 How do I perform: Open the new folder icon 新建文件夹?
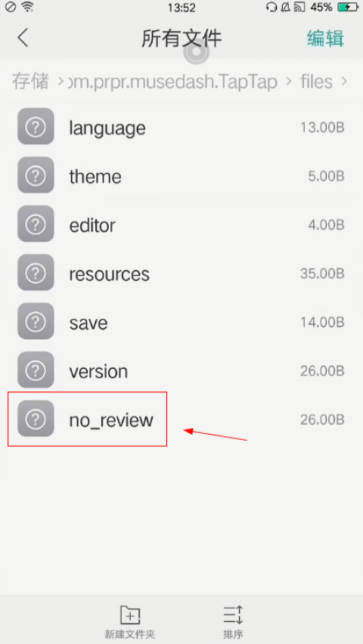pos(130,616)
